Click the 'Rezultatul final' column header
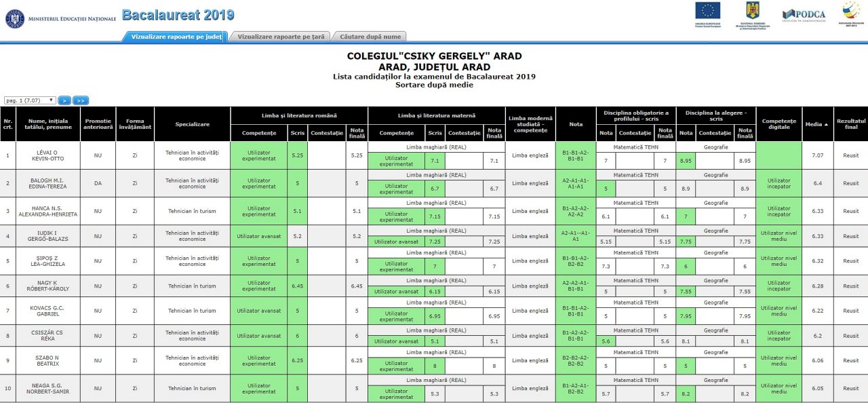868x403 pixels. (x=851, y=124)
